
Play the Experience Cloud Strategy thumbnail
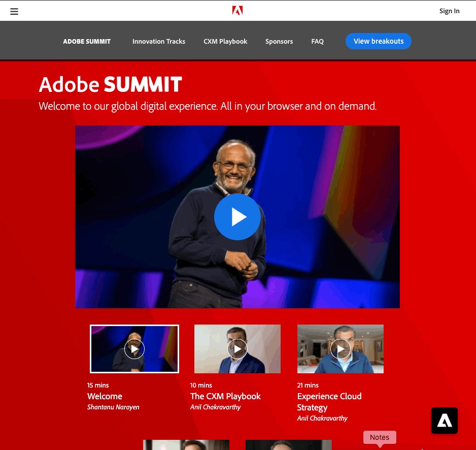(x=341, y=349)
